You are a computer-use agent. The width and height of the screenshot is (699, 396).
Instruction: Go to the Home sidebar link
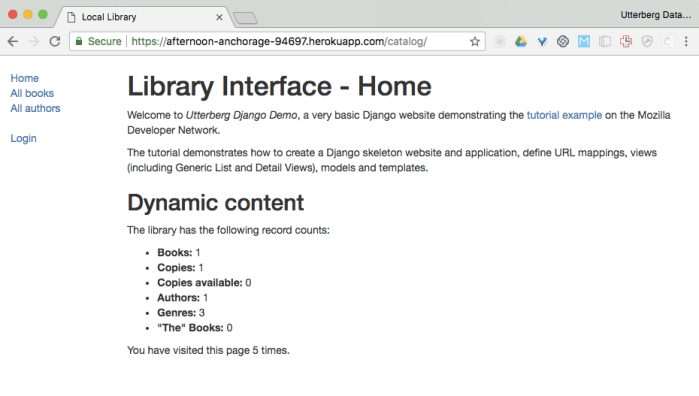click(25, 78)
